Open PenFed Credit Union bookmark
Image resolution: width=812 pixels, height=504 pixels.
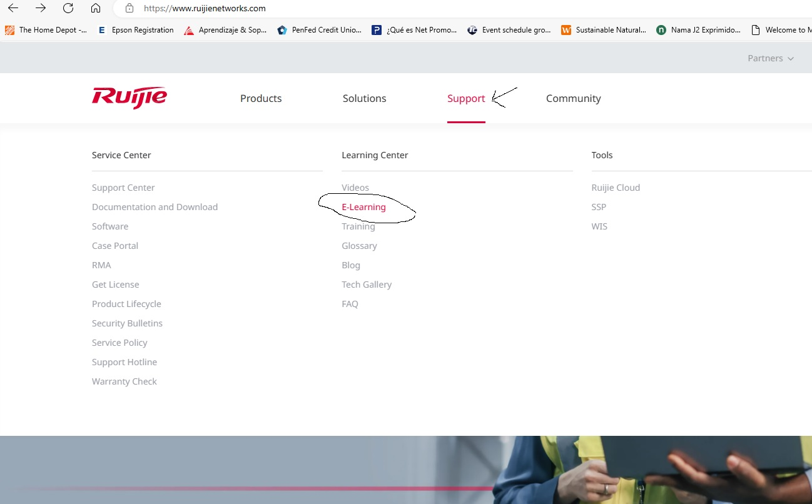(x=320, y=30)
